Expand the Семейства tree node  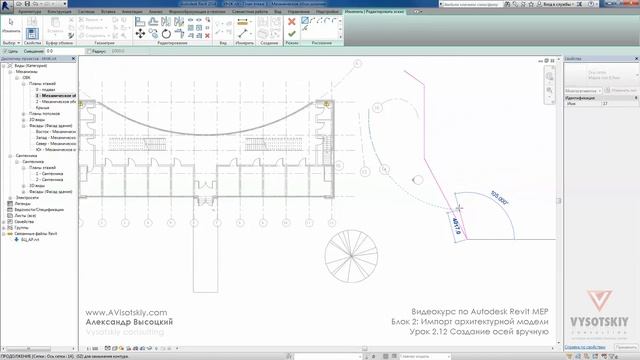[4, 222]
